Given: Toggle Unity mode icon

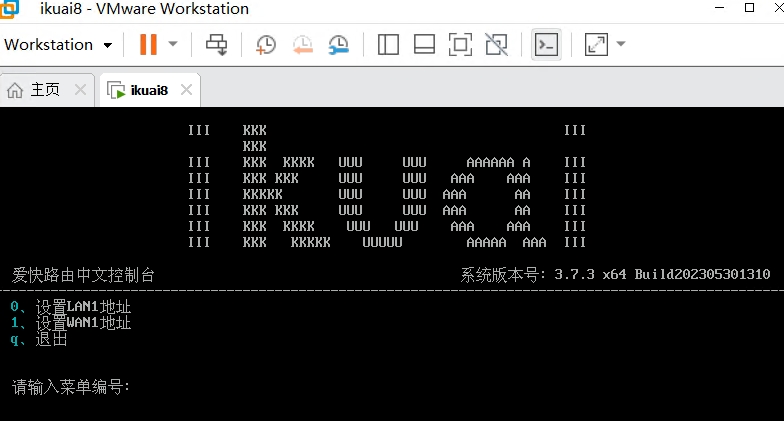Looking at the screenshot, I should point(496,44).
